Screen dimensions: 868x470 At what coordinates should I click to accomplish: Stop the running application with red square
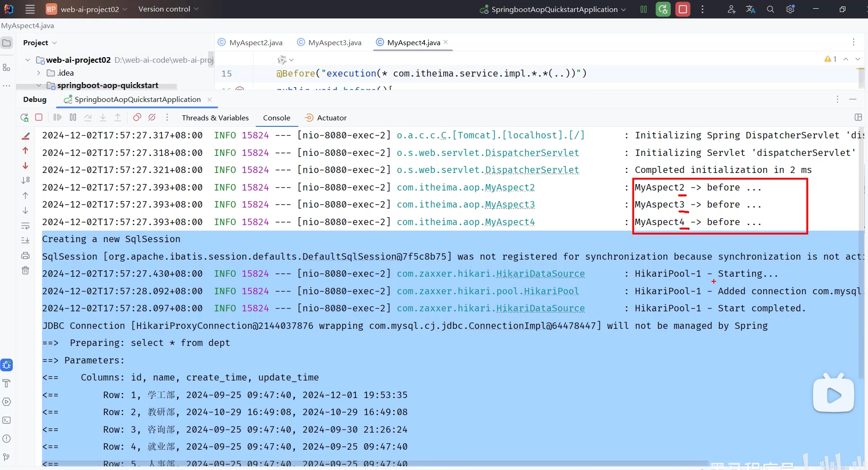point(683,9)
